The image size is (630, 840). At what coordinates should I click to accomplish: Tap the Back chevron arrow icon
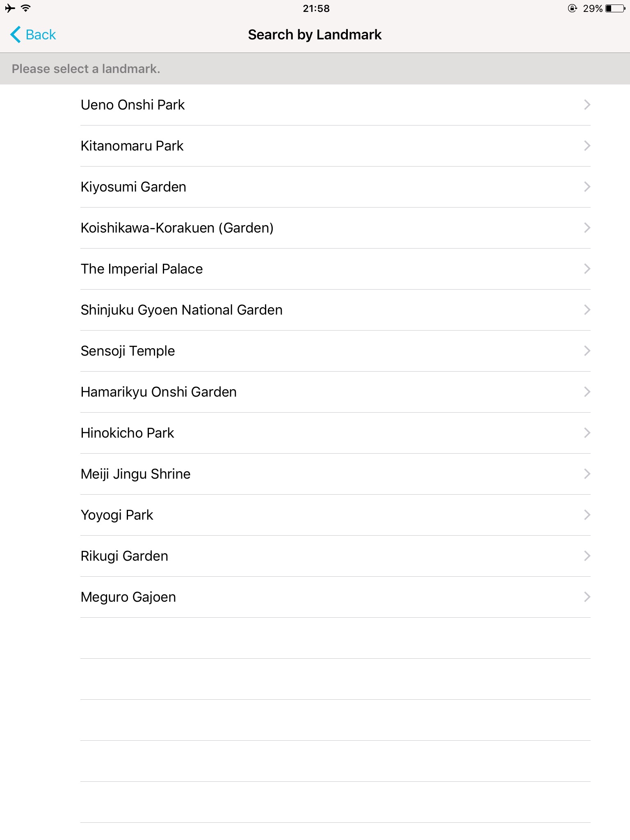coord(16,34)
